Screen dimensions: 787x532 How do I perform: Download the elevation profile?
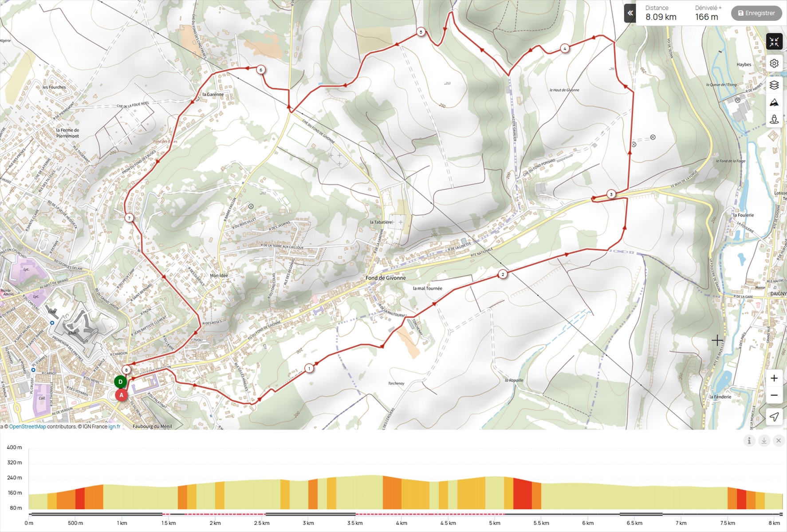pos(764,441)
